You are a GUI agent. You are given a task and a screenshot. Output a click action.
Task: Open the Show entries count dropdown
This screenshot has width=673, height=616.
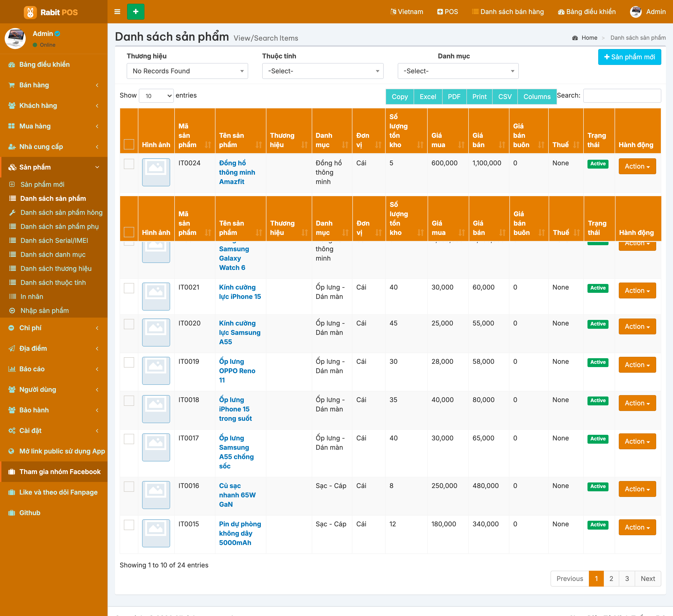pos(156,96)
